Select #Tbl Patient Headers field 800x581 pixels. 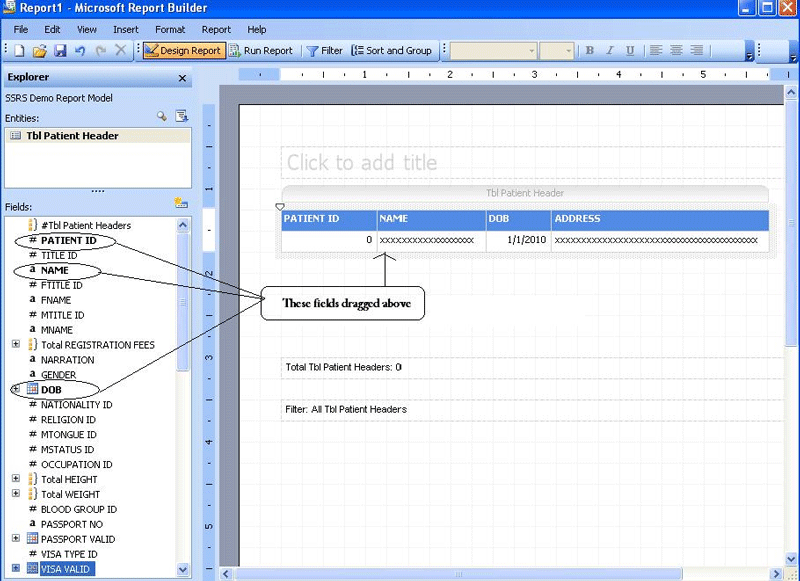click(86, 225)
